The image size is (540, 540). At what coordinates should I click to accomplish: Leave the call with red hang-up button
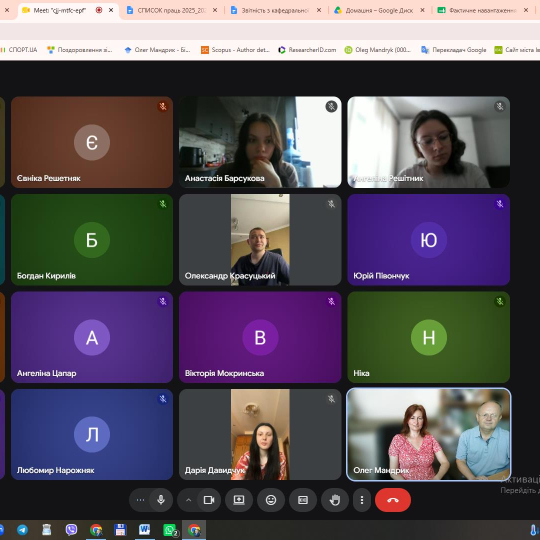click(x=393, y=500)
